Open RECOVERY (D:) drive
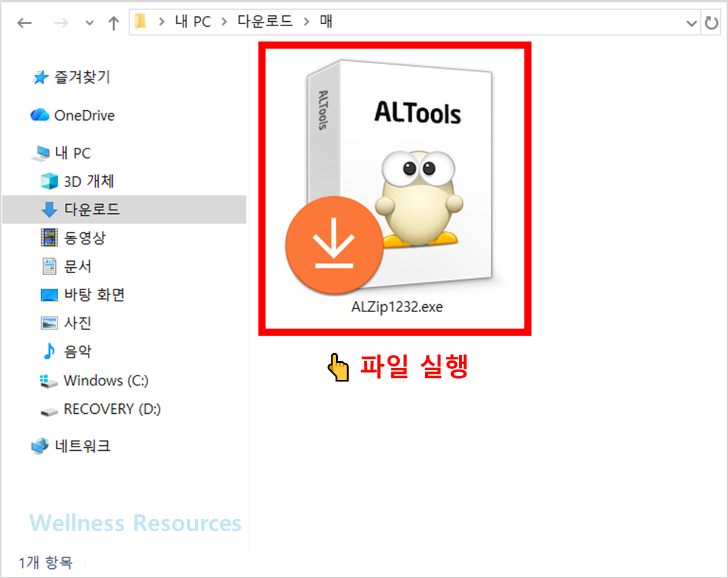 [112, 409]
